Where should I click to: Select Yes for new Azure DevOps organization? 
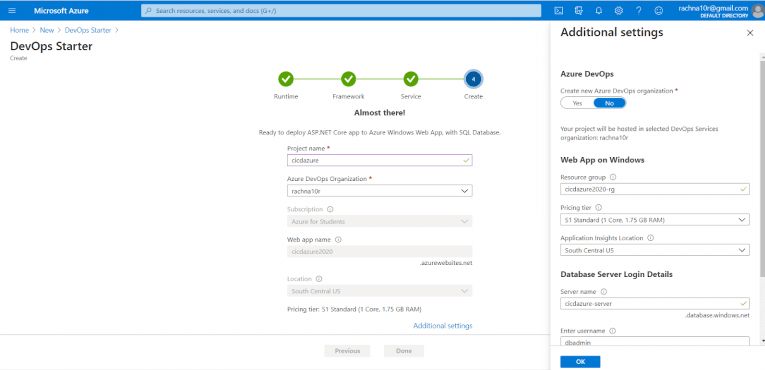(577, 103)
